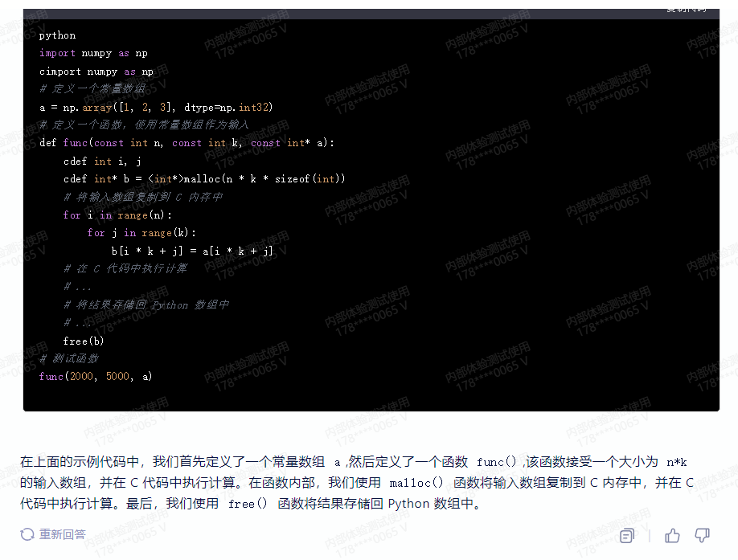
Task: Click 'malloc()' in the explanation paragraph
Action: pyautogui.click(x=416, y=483)
